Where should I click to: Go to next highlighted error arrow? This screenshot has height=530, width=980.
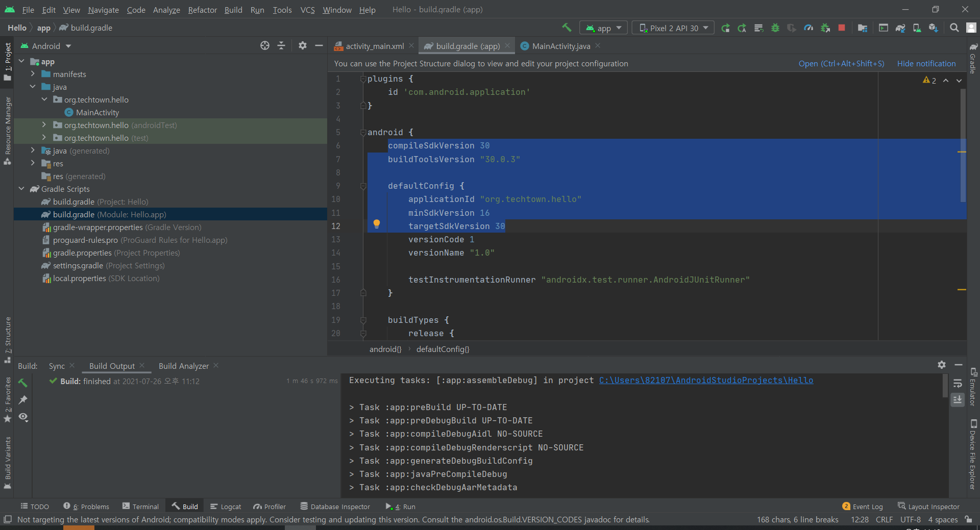pyautogui.click(x=959, y=81)
